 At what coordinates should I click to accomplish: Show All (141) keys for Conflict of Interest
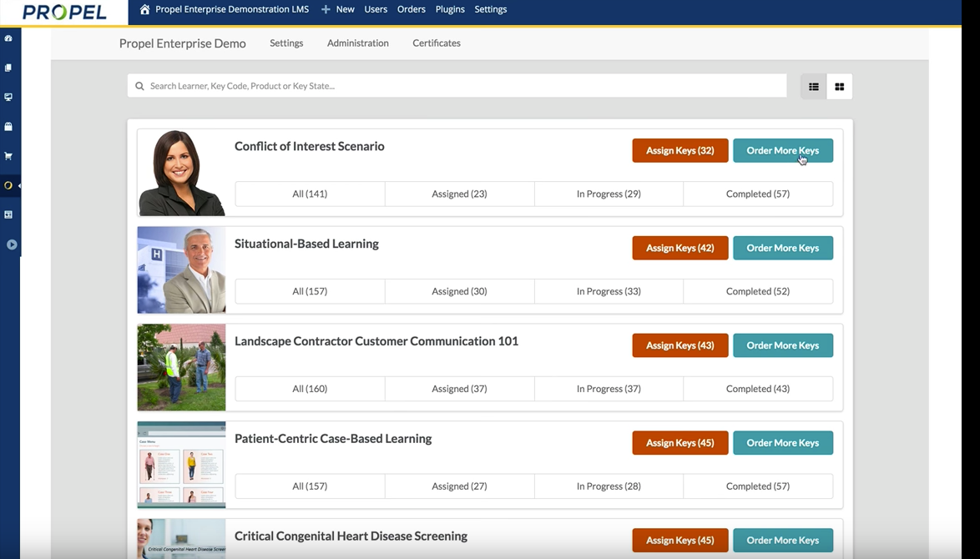(x=310, y=194)
